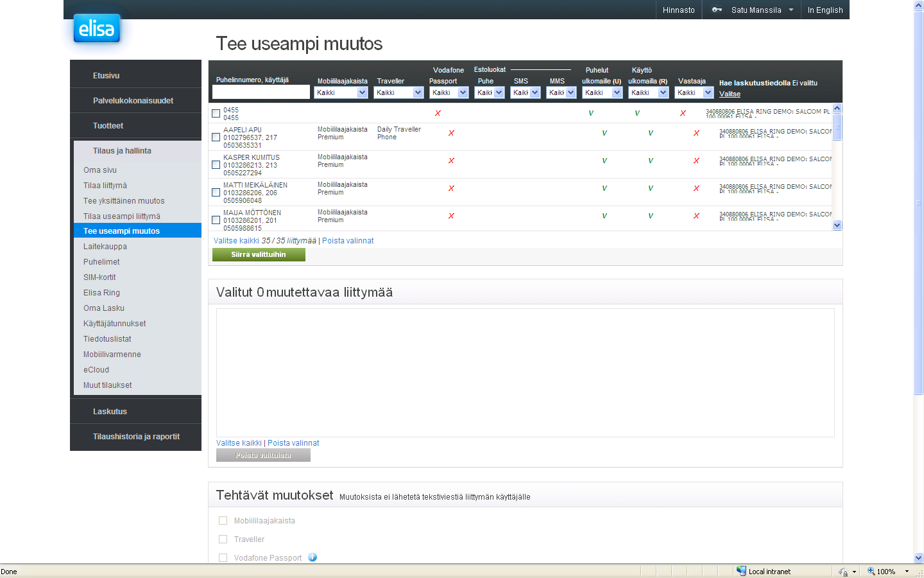This screenshot has width=924, height=578.
Task: Click the Hinnasto link in top bar
Action: click(x=679, y=10)
